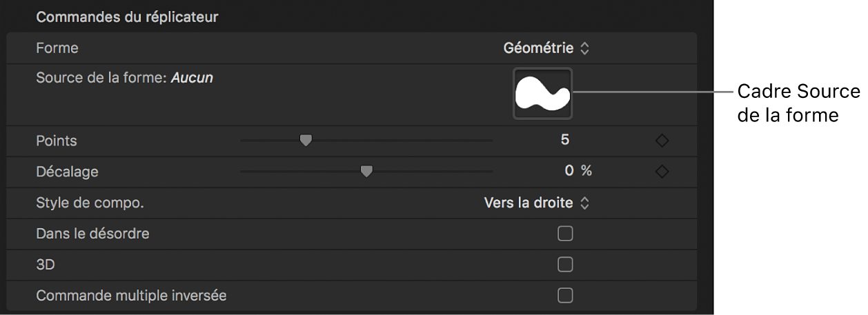Click the Décalage value field showing 0

click(570, 171)
